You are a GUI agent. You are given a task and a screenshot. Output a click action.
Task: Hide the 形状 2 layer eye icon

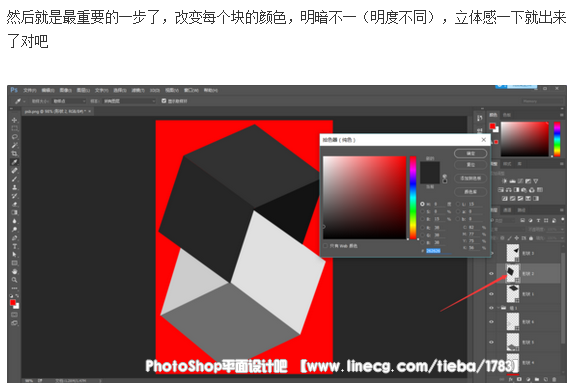pos(492,274)
